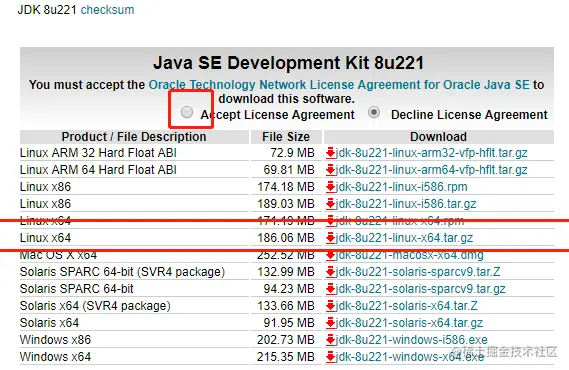Click the Linux x86 label with 189.03 MB

click(x=45, y=204)
